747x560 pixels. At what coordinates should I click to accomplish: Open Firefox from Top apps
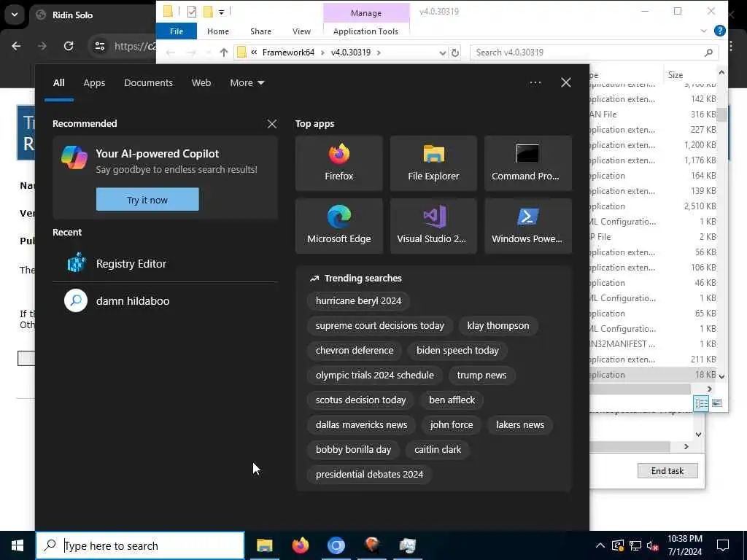(x=338, y=163)
